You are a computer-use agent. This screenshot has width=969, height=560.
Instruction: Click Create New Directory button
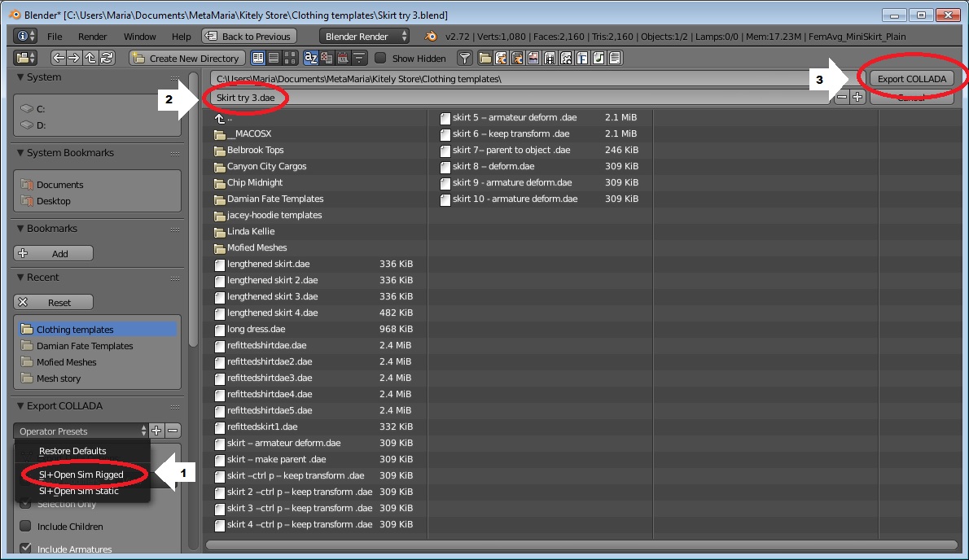click(186, 58)
